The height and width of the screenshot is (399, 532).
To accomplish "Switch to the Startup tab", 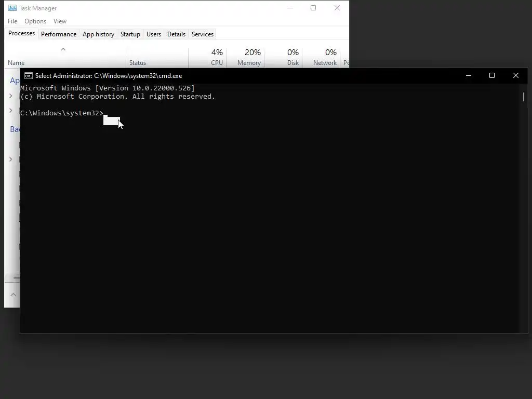I will (130, 34).
